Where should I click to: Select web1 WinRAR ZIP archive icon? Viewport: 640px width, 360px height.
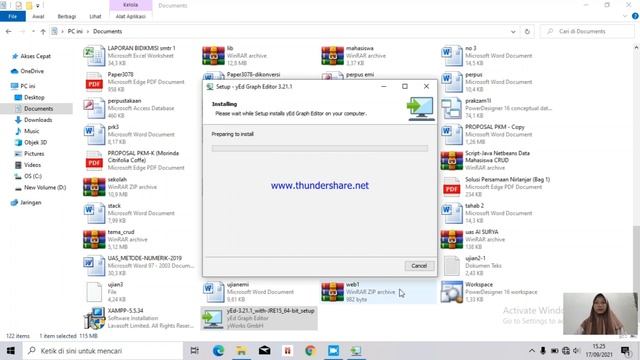pos(333,292)
